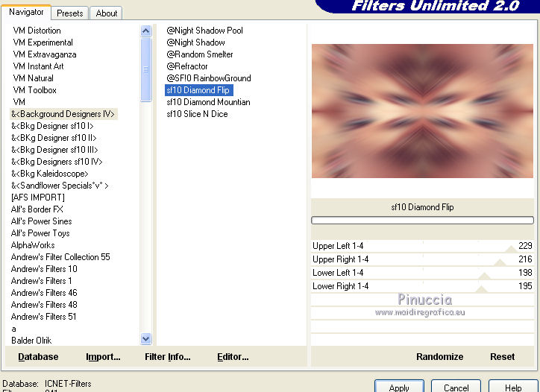Select Andrew's Filters 1
The image size is (540, 392).
pos(41,281)
